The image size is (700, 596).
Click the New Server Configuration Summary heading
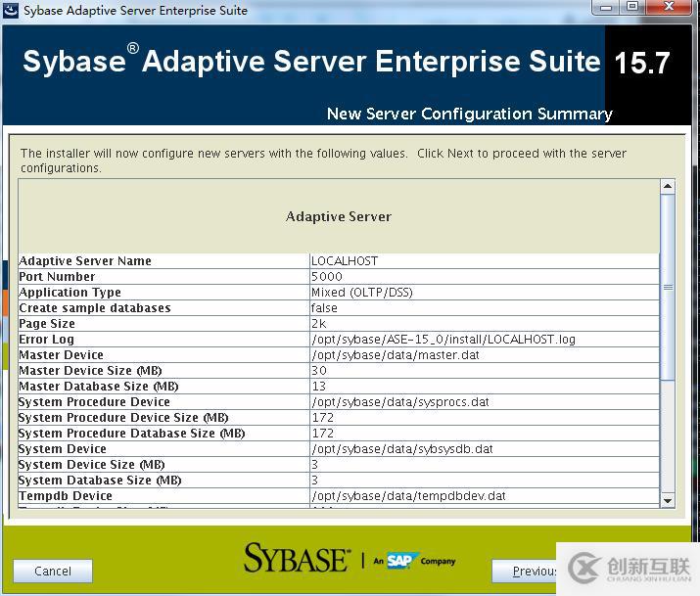[470, 114]
